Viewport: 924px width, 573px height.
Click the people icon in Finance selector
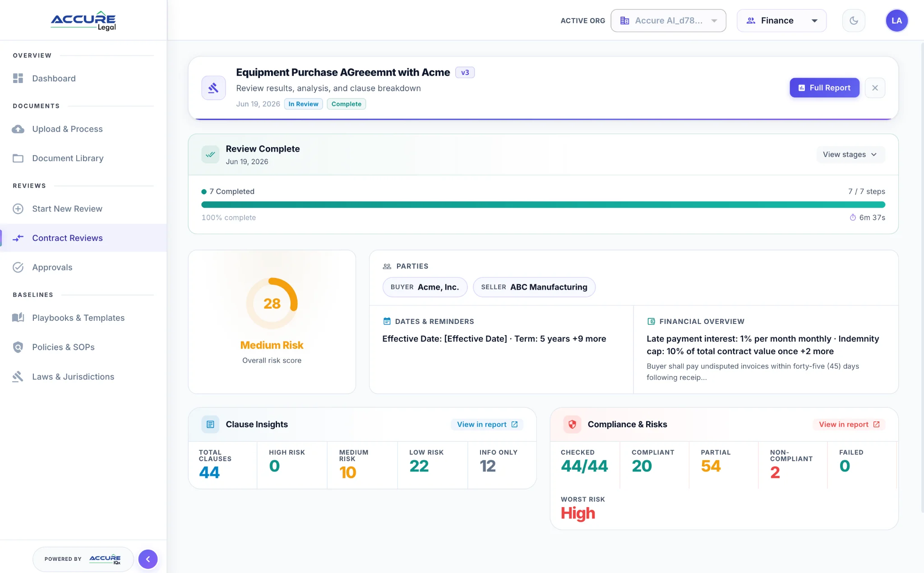click(751, 21)
